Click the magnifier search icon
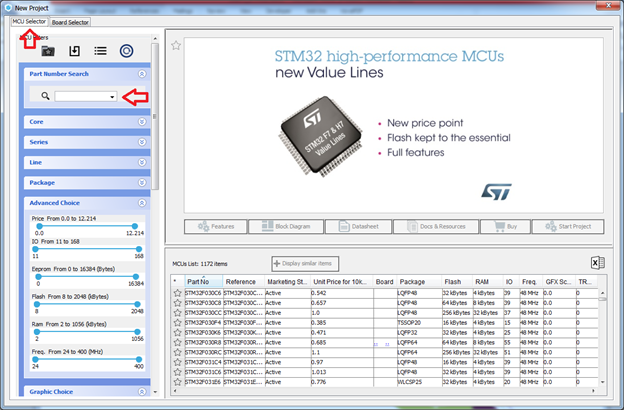 pos(45,96)
